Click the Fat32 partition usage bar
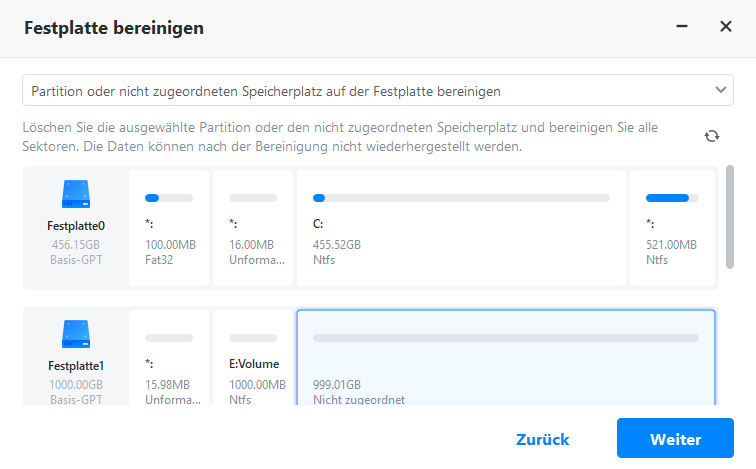The width and height of the screenshot is (756, 469). click(x=169, y=198)
